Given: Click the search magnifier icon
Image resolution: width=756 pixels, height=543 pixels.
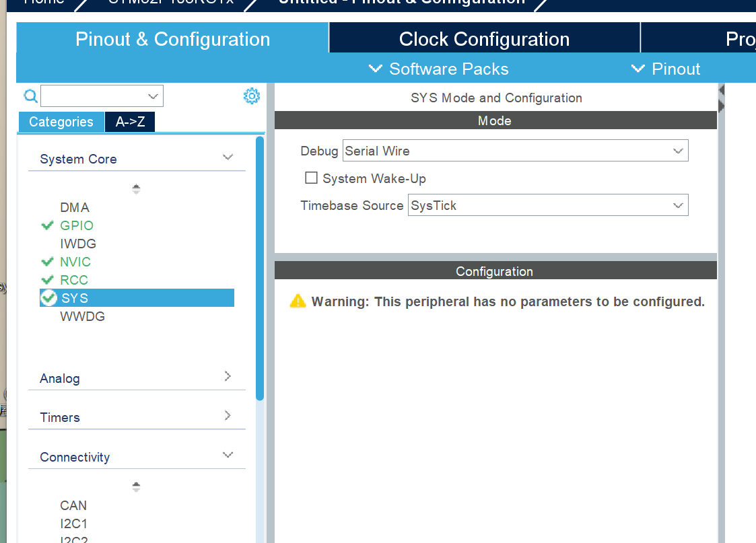Looking at the screenshot, I should pos(30,96).
